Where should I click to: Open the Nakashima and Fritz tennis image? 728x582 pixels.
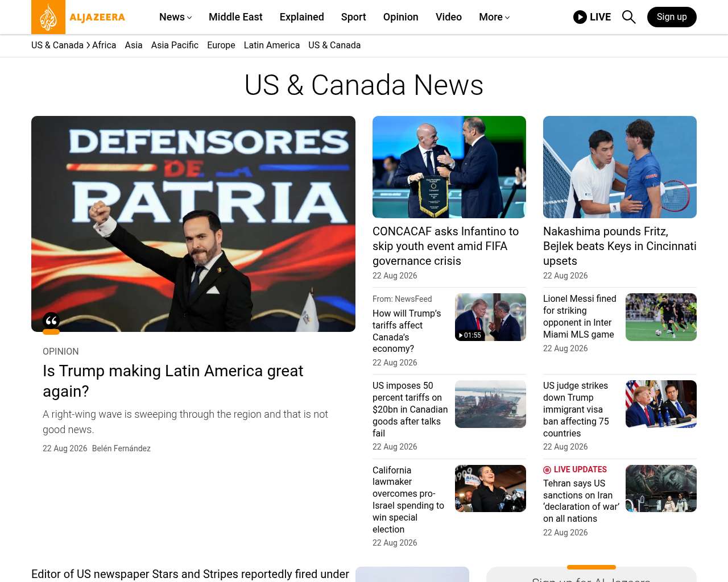(620, 167)
